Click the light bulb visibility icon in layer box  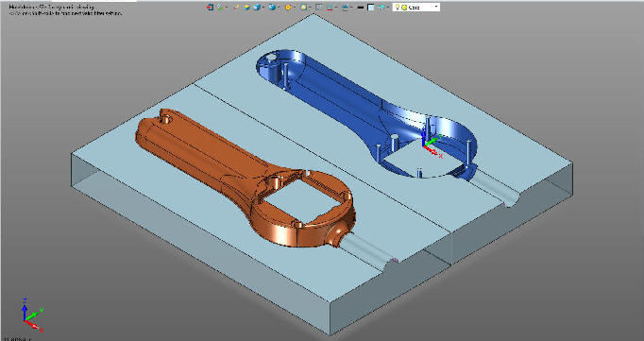(x=397, y=7)
